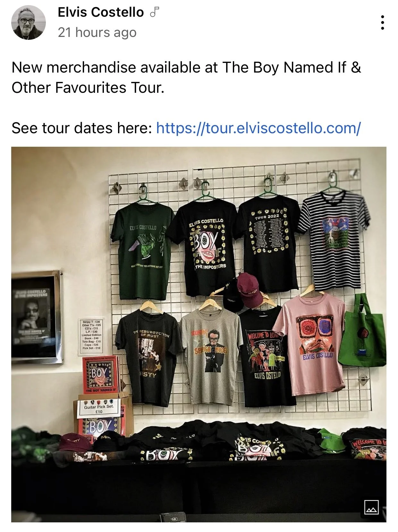Click the '21 hours ago' timestamp
Viewport: 398px width, 532px height.
[x=97, y=32]
